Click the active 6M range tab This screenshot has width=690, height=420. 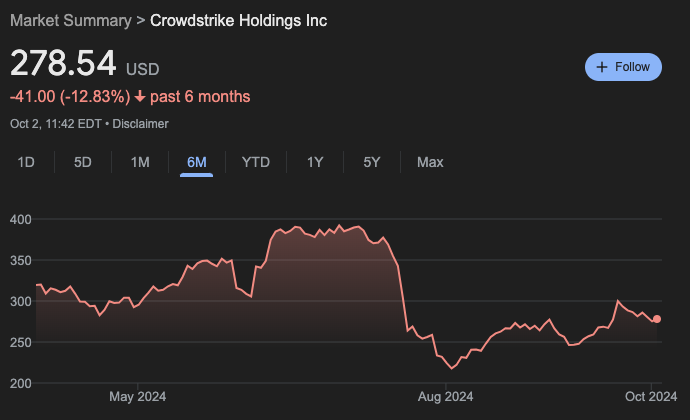coord(196,162)
